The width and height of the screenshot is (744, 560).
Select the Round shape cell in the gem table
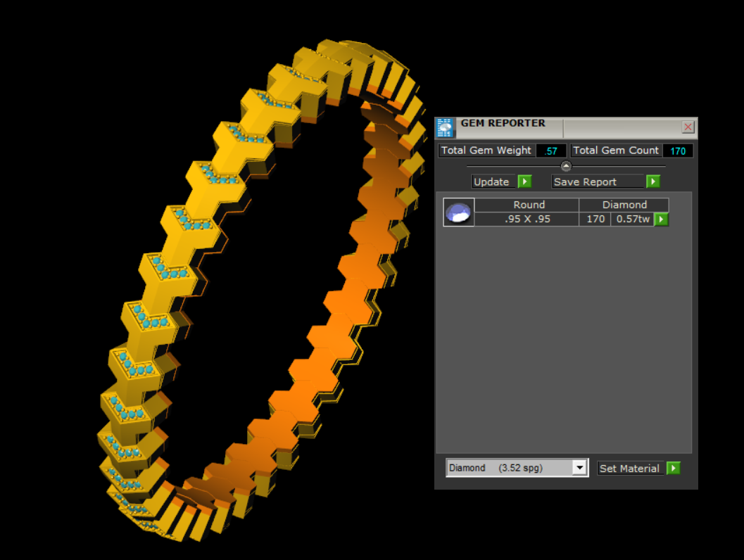pos(529,205)
